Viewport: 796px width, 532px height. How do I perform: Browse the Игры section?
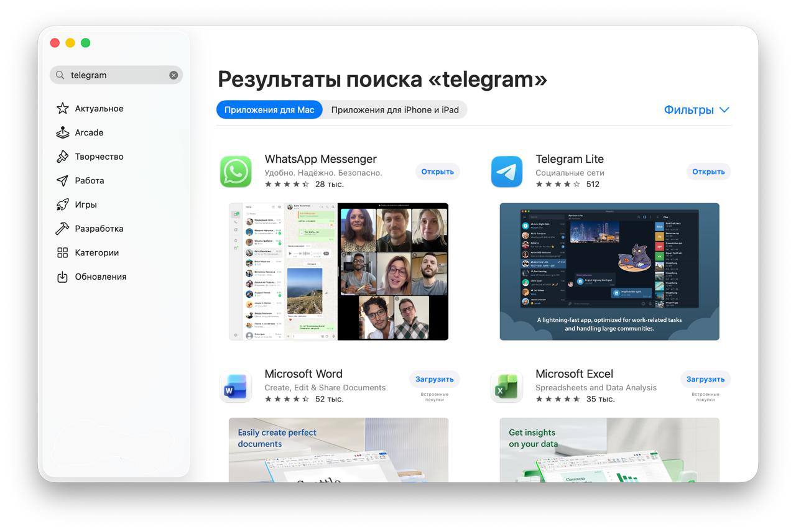[86, 204]
